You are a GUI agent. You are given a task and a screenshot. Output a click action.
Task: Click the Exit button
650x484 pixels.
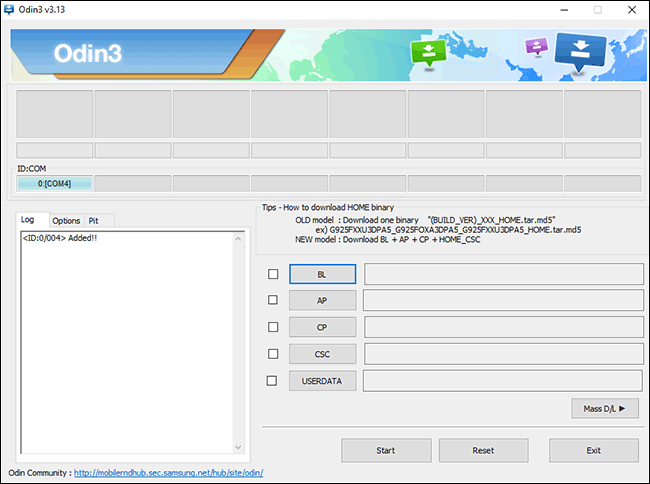(x=594, y=450)
